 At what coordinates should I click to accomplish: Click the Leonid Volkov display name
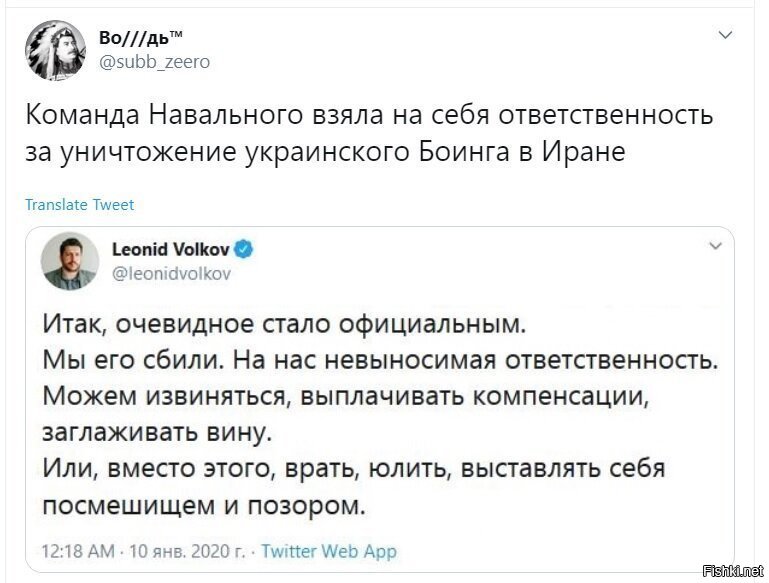click(171, 250)
